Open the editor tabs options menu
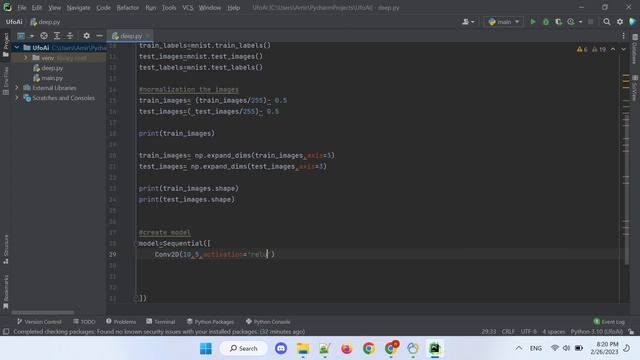Viewport: 640px width, 360px height. point(623,36)
